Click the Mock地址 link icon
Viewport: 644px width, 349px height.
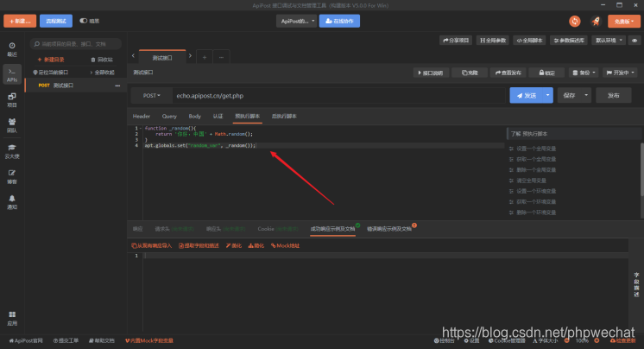click(285, 246)
